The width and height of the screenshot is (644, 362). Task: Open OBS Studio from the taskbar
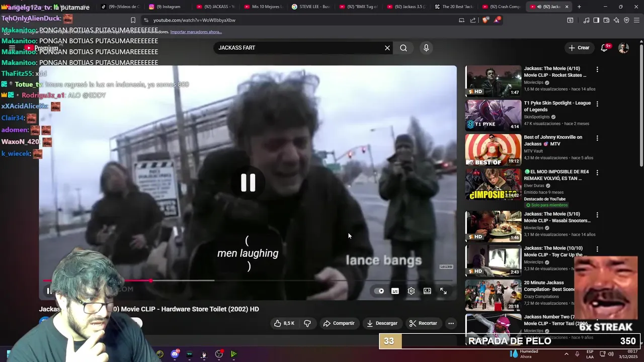tap(219, 354)
